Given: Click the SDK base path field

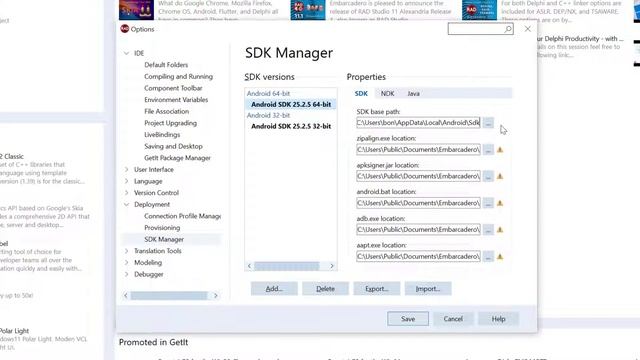Looking at the screenshot, I should (x=418, y=123).
